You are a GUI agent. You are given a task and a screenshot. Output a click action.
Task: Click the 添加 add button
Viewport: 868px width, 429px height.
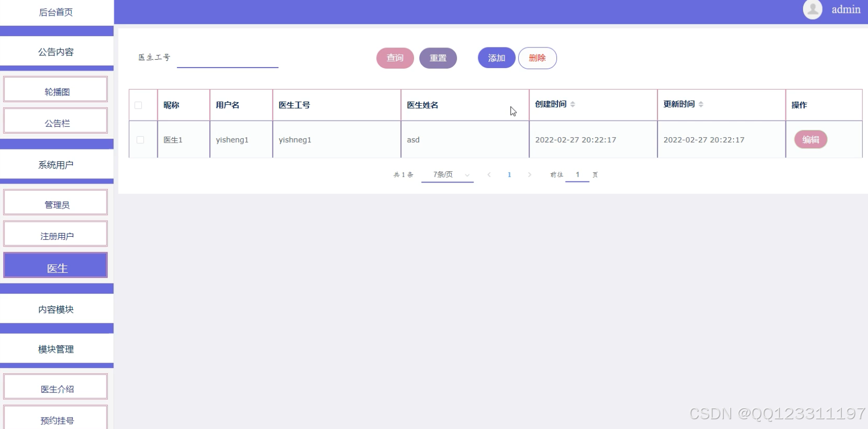click(x=497, y=58)
